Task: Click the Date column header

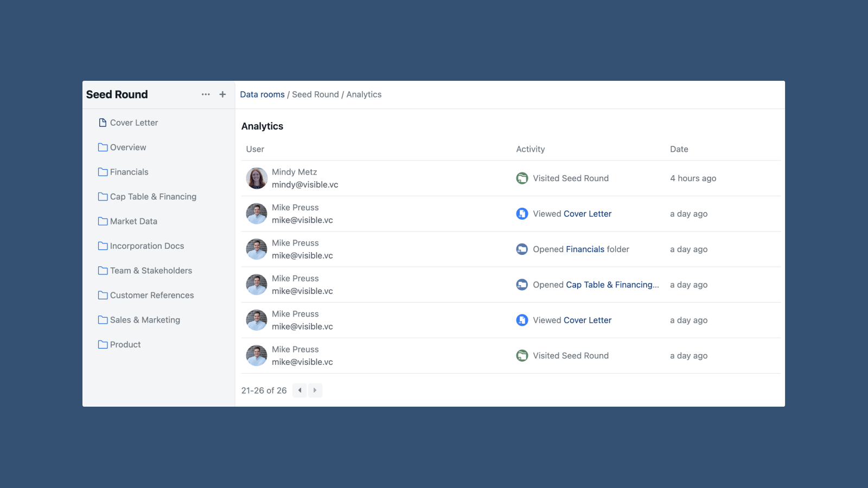Action: pyautogui.click(x=679, y=149)
